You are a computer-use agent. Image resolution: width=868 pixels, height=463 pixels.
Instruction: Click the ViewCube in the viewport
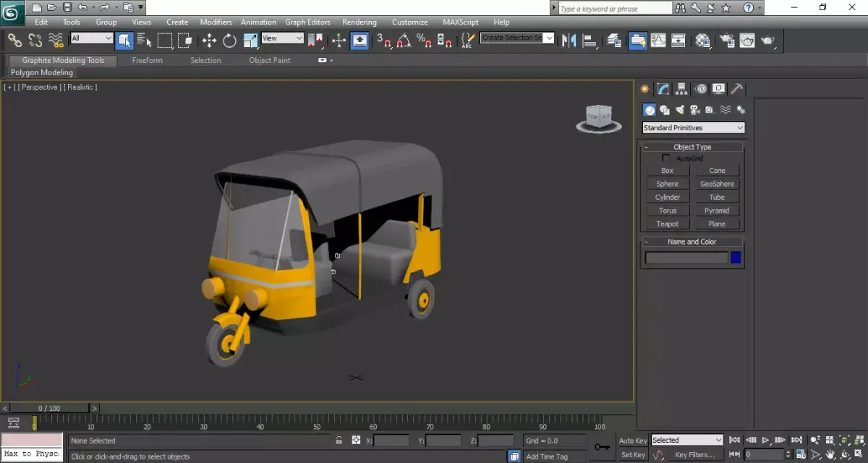point(599,118)
